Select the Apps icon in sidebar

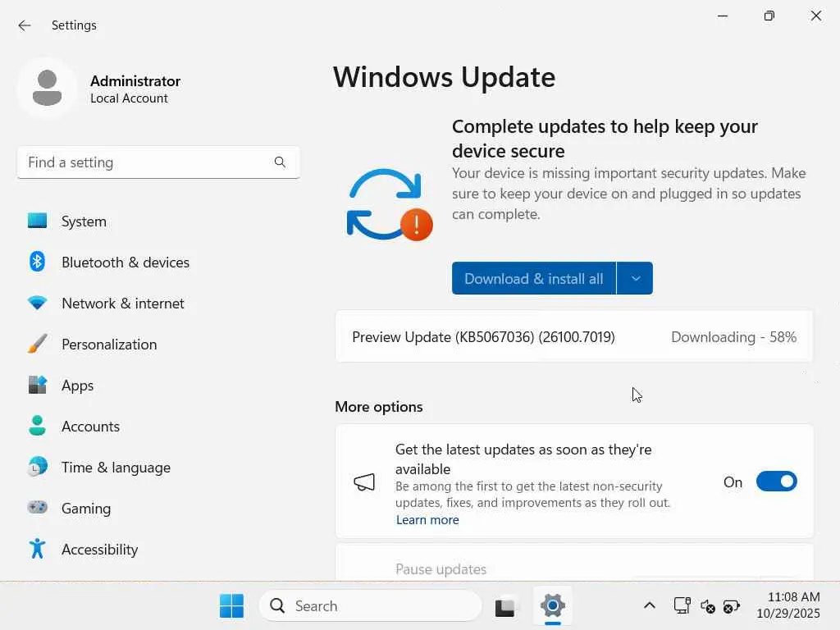(x=37, y=385)
